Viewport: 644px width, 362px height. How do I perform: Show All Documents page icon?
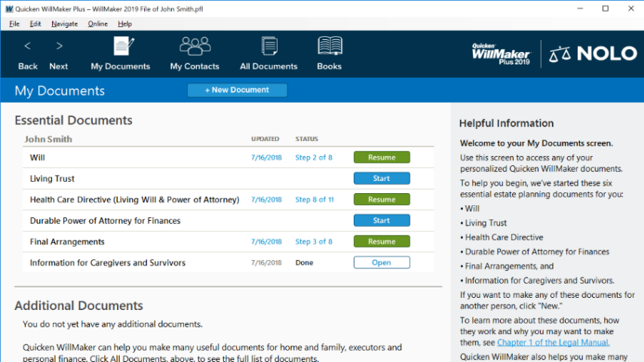269,46
